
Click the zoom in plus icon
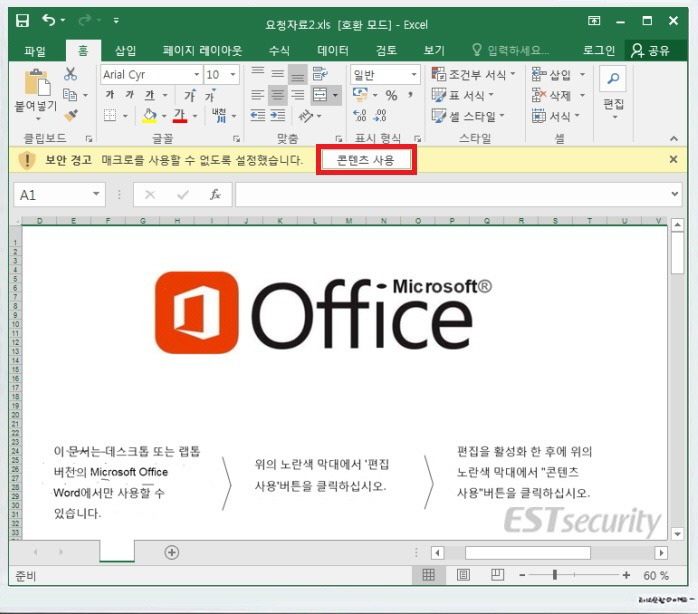click(626, 575)
